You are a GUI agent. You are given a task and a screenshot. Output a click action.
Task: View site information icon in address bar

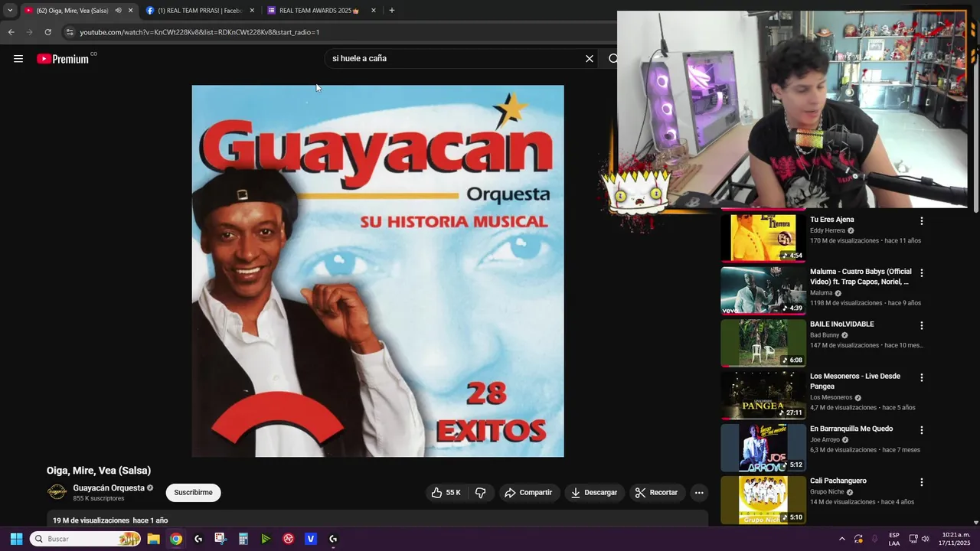point(70,32)
